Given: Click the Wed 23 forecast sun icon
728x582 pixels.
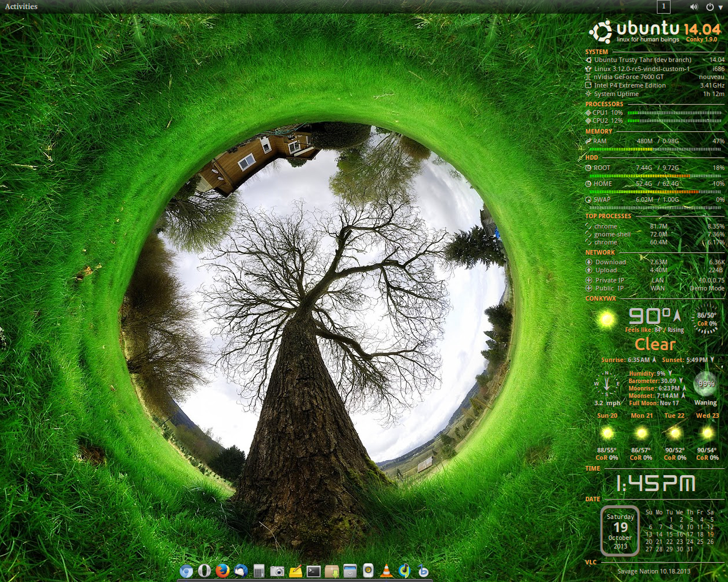Looking at the screenshot, I should coord(708,434).
